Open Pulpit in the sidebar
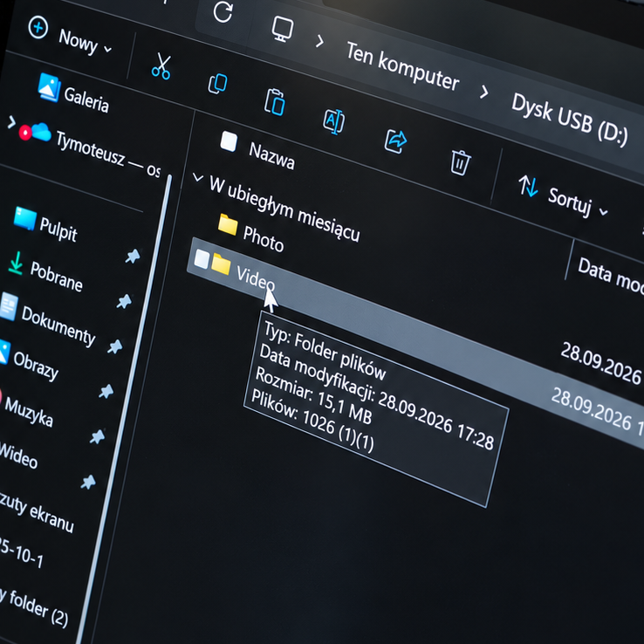The height and width of the screenshot is (644, 644). (58, 230)
